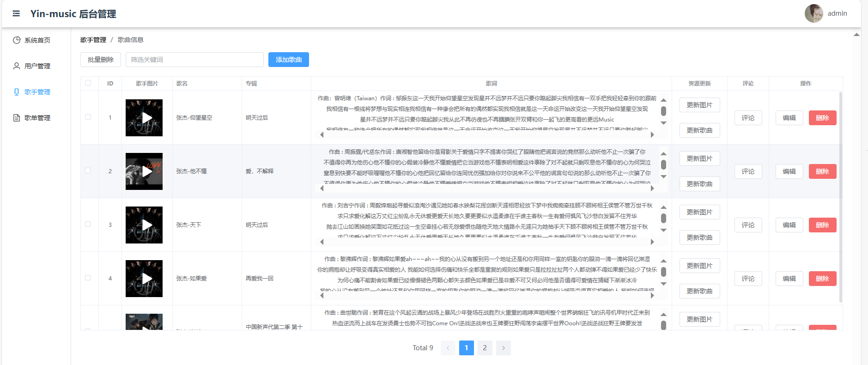Click lyrics scroll-down arrow in 他不懂 row
This screenshot has width=868, height=365.
(x=663, y=176)
